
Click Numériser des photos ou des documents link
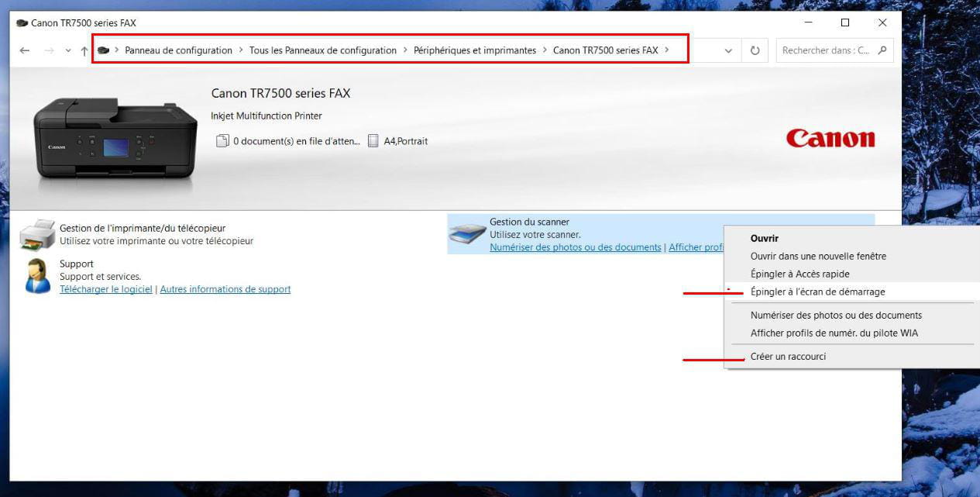(x=576, y=247)
